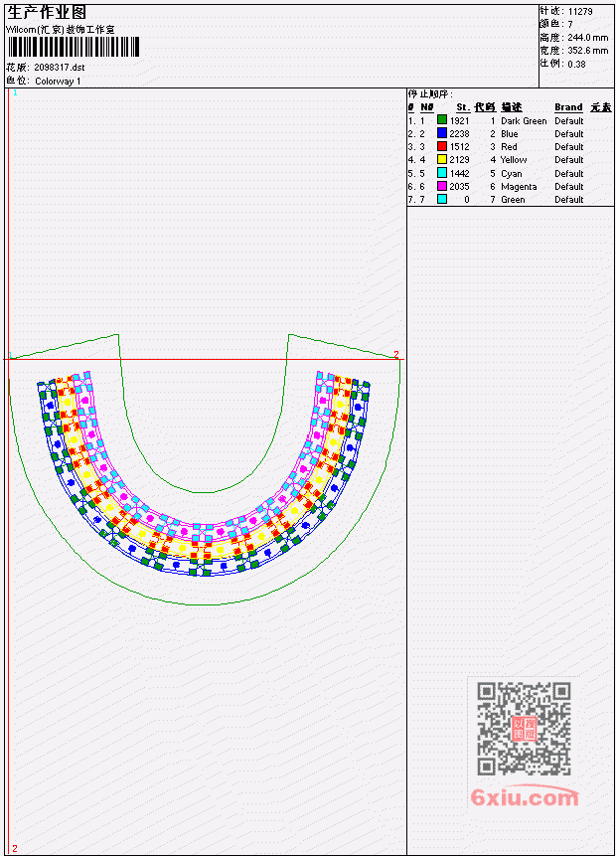The height and width of the screenshot is (856, 616).
Task: Select the 'Magenta' description text
Action: tap(519, 187)
